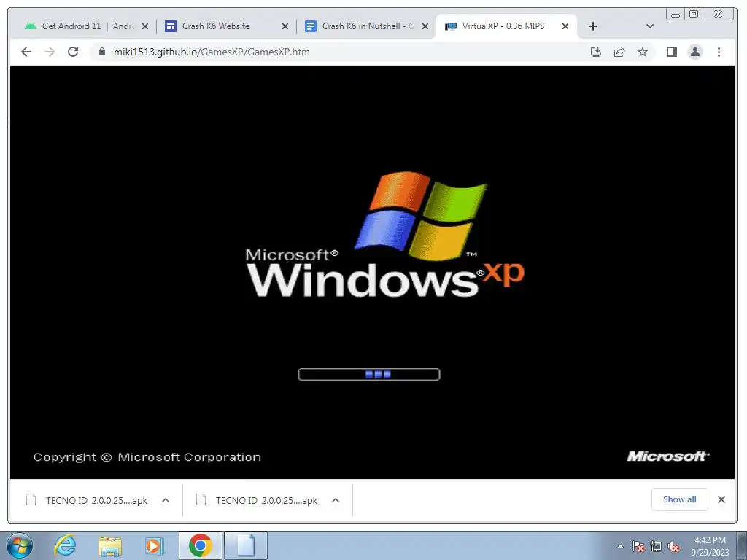Close the Crash K6 in Nutshell tab

(x=425, y=26)
